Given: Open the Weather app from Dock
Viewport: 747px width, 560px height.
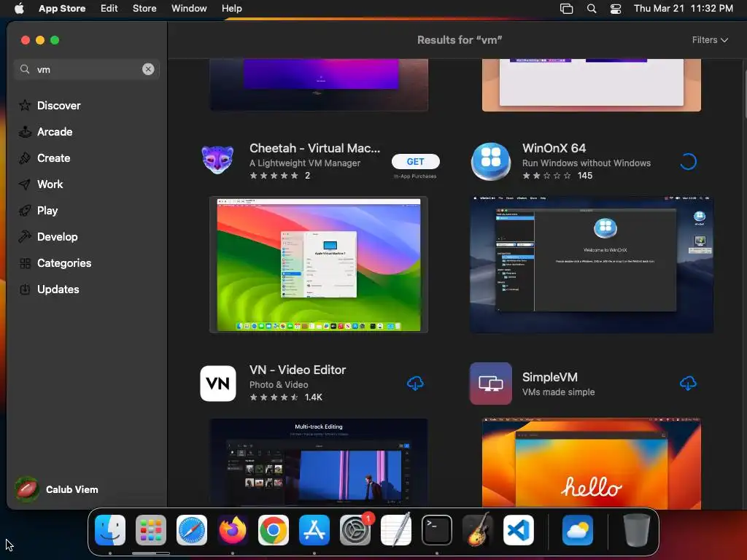Looking at the screenshot, I should pyautogui.click(x=578, y=530).
